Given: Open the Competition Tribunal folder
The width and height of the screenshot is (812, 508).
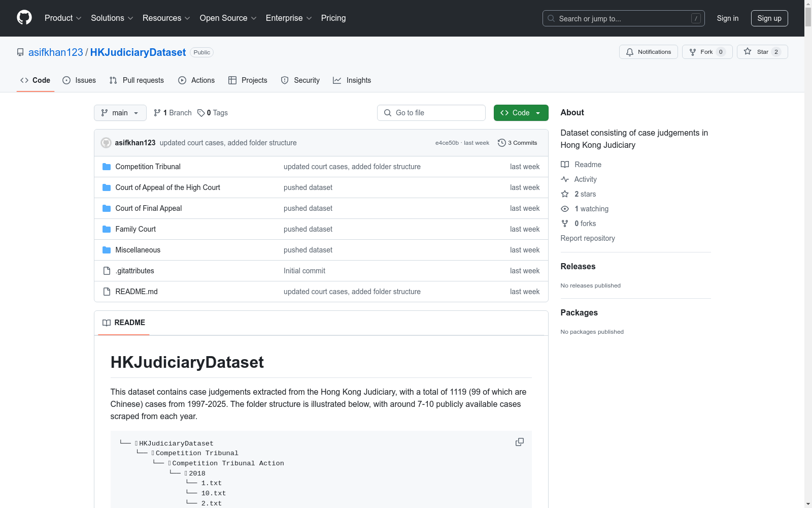Looking at the screenshot, I should [148, 167].
